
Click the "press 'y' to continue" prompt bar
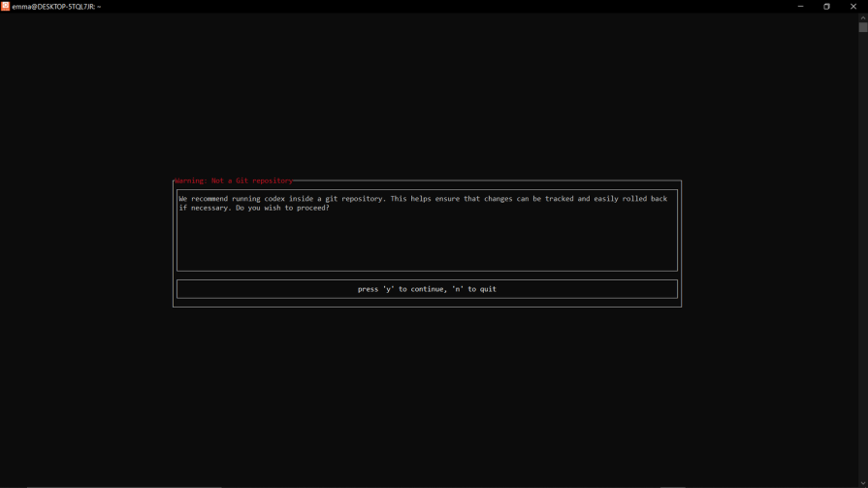(427, 289)
